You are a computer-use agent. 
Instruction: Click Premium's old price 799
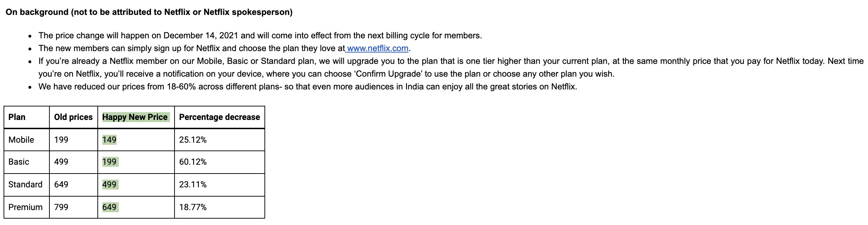click(x=61, y=207)
